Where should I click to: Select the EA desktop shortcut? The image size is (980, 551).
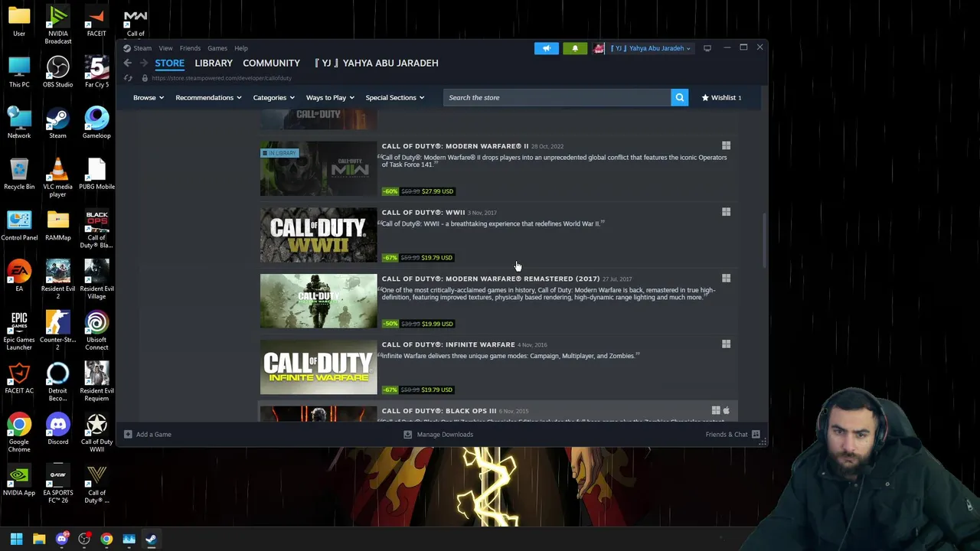(19, 276)
